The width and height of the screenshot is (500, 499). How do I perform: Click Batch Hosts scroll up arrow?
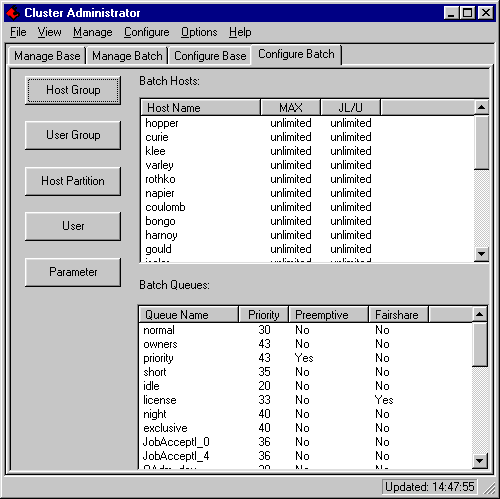point(481,107)
